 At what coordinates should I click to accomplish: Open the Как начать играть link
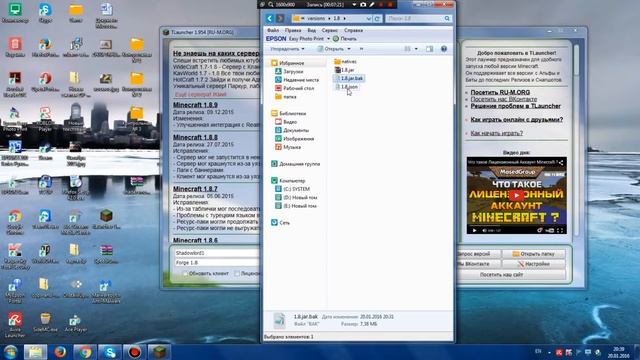click(x=496, y=133)
